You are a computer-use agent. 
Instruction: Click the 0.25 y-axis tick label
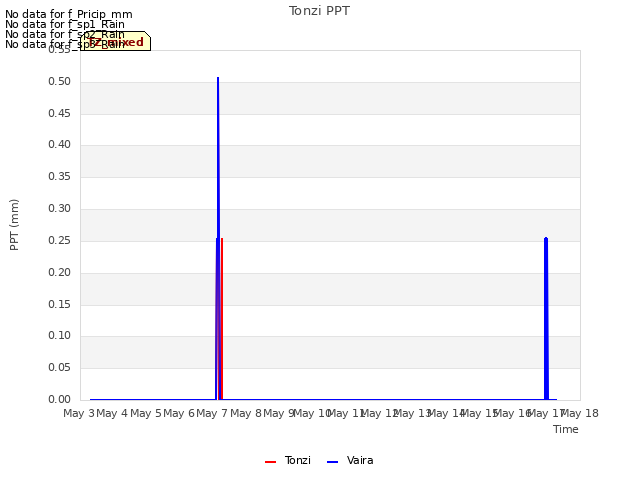point(60,240)
